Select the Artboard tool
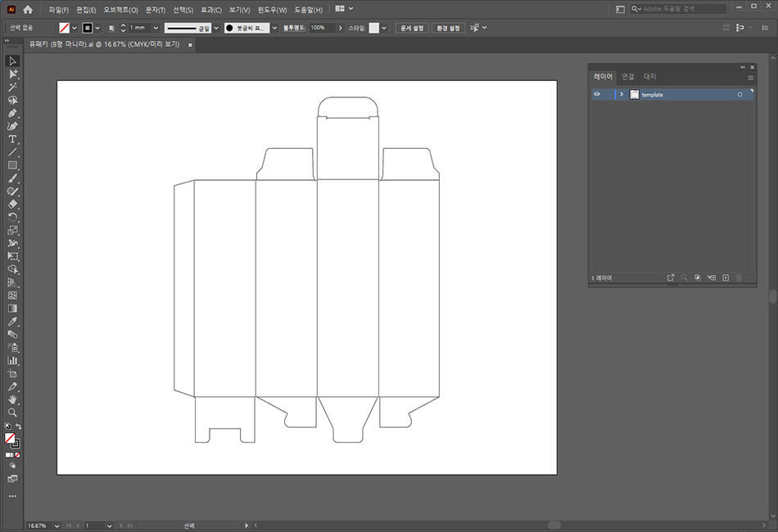This screenshot has height=532, width=778. (12, 374)
